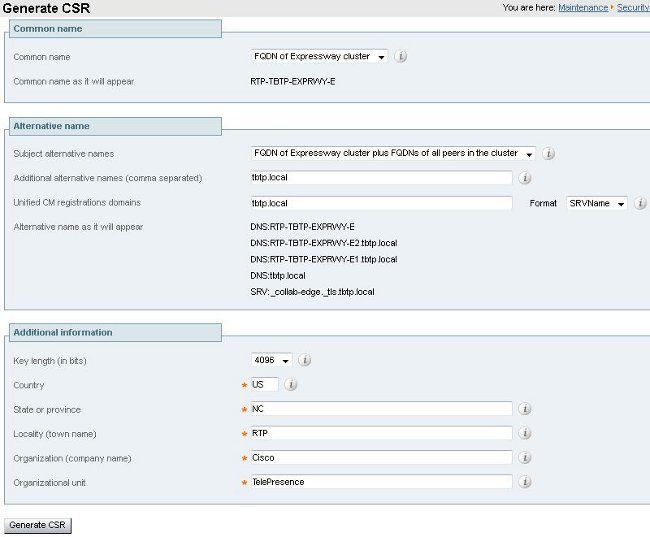The height and width of the screenshot is (537, 650).
Task: Click the Security breadcrumb link
Action: point(633,7)
